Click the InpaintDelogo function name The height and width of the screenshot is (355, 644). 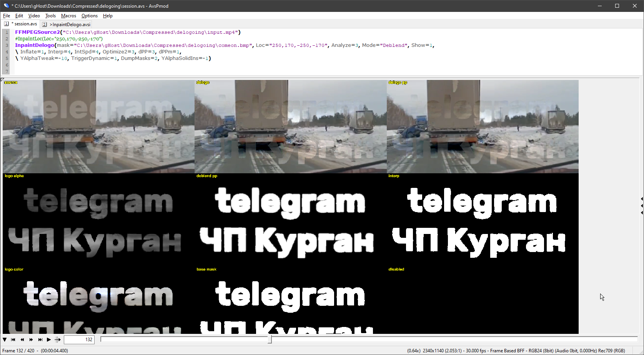[x=35, y=45]
